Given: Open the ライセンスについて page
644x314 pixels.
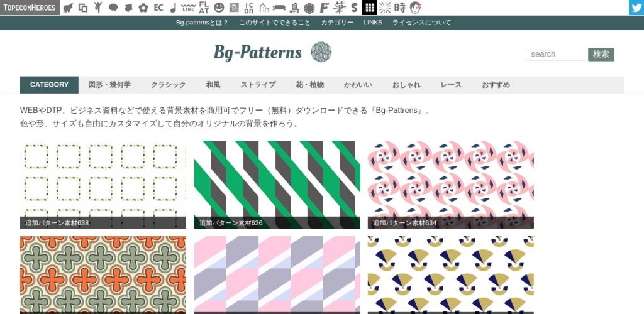Looking at the screenshot, I should tap(421, 23).
